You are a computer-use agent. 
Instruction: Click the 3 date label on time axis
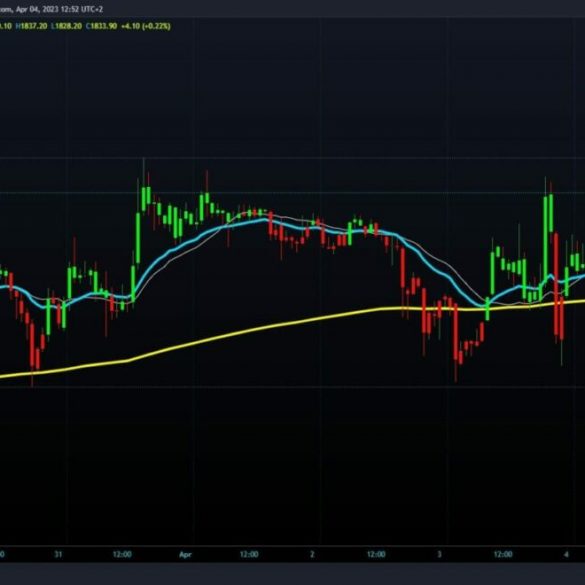click(x=439, y=554)
